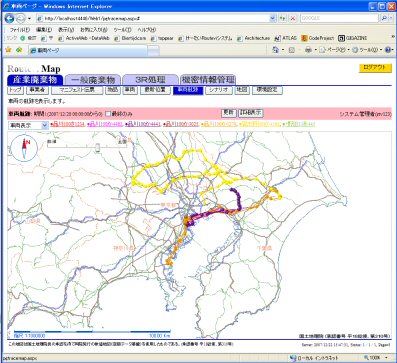Toggle the 最終のみ checkbox
The width and height of the screenshot is (397, 363).
point(108,114)
